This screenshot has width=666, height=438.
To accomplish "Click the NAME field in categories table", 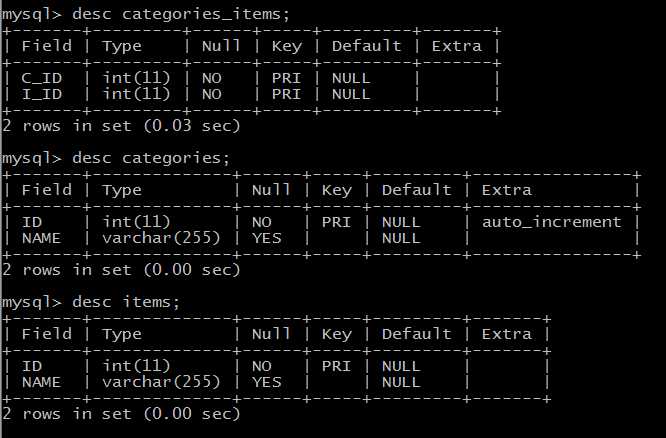I will [x=41, y=238].
